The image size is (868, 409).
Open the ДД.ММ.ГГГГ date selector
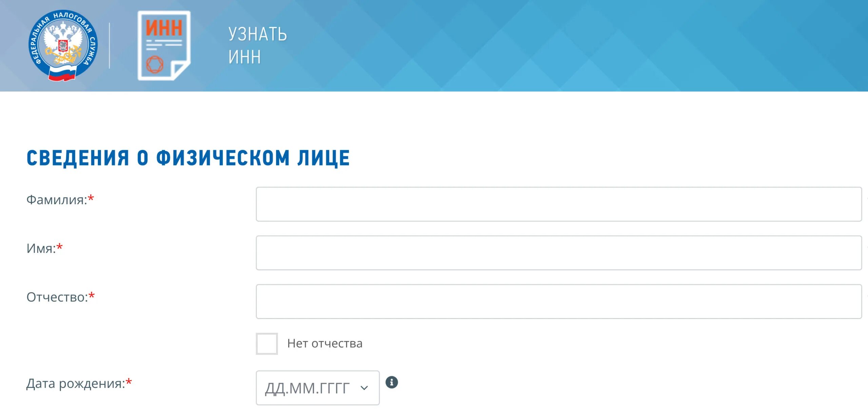(x=318, y=388)
